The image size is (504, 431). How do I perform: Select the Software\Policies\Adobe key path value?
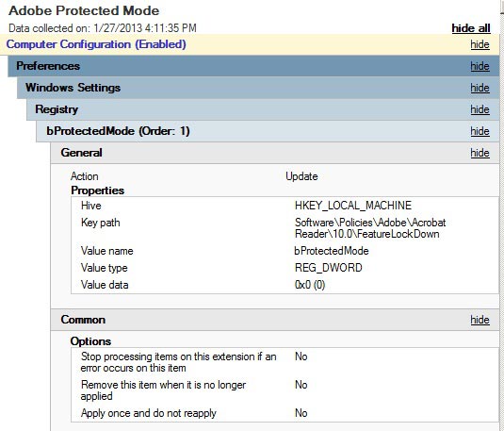coord(370,228)
